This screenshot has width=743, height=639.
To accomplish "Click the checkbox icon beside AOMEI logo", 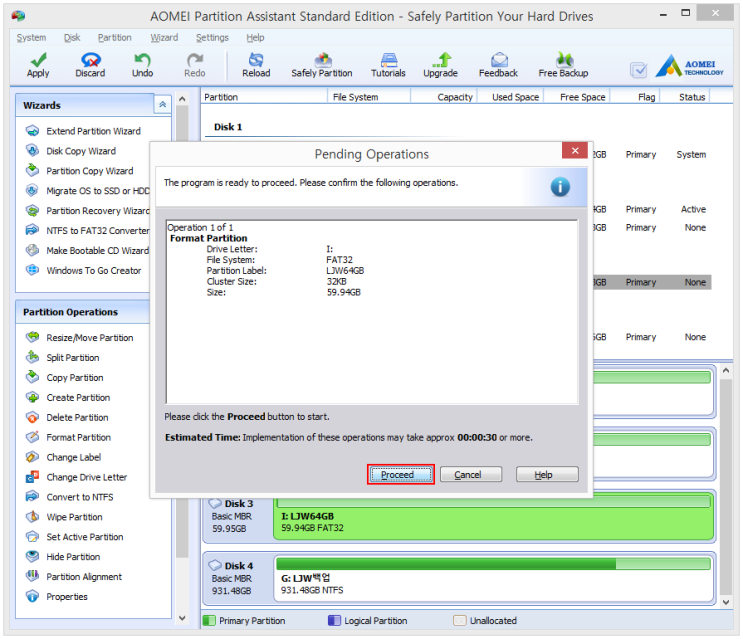I will (x=638, y=70).
